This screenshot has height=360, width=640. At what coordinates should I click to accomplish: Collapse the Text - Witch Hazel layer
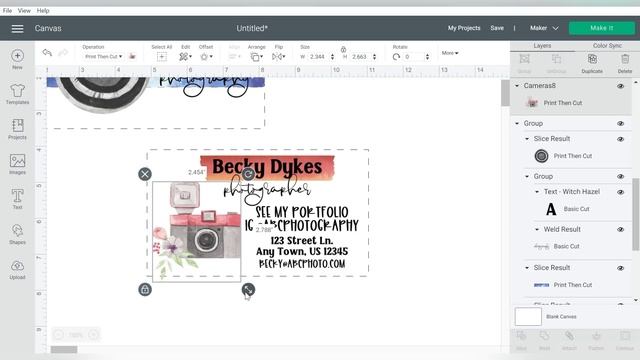[x=537, y=192]
